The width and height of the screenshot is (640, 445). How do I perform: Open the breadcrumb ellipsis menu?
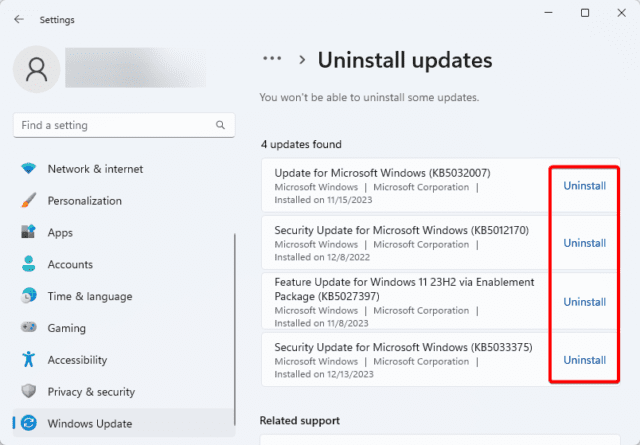[272, 59]
